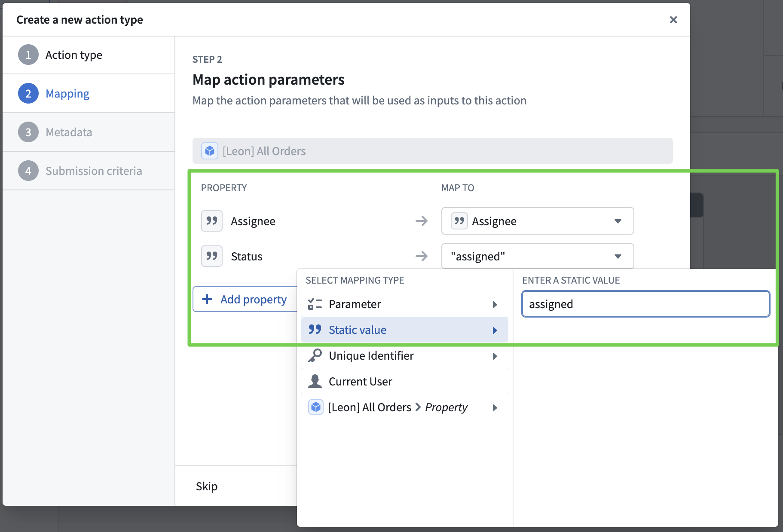This screenshot has height=532, width=783.
Task: Click the [Leon] All Orders cube icon
Action: coord(210,151)
